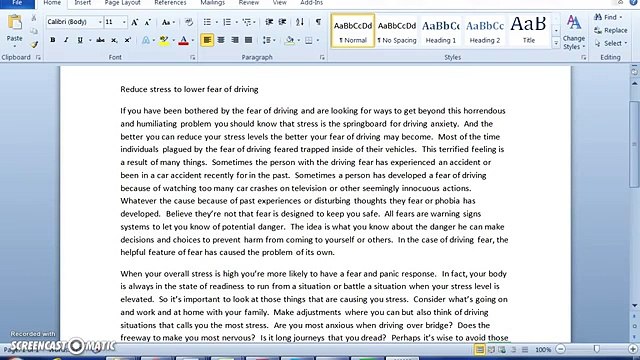This screenshot has width=640, height=360.
Task: Toggle Show/Hide paragraph marks
Action: pos(318,22)
